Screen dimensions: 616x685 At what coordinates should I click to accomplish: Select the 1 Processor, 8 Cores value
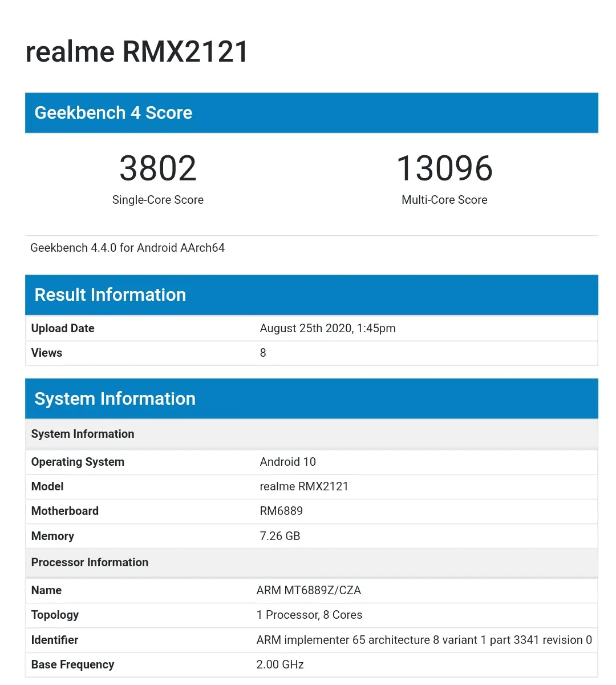[309, 615]
